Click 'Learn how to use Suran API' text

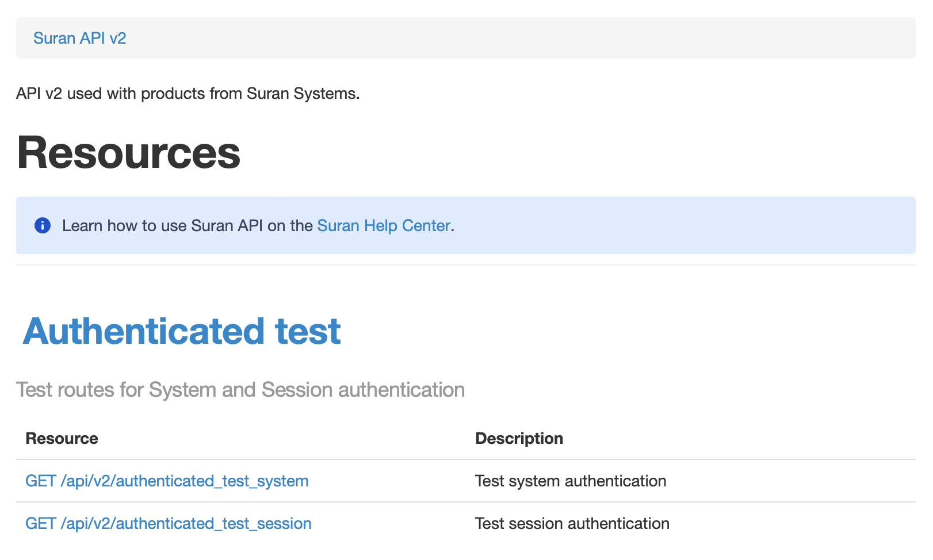tap(187, 225)
